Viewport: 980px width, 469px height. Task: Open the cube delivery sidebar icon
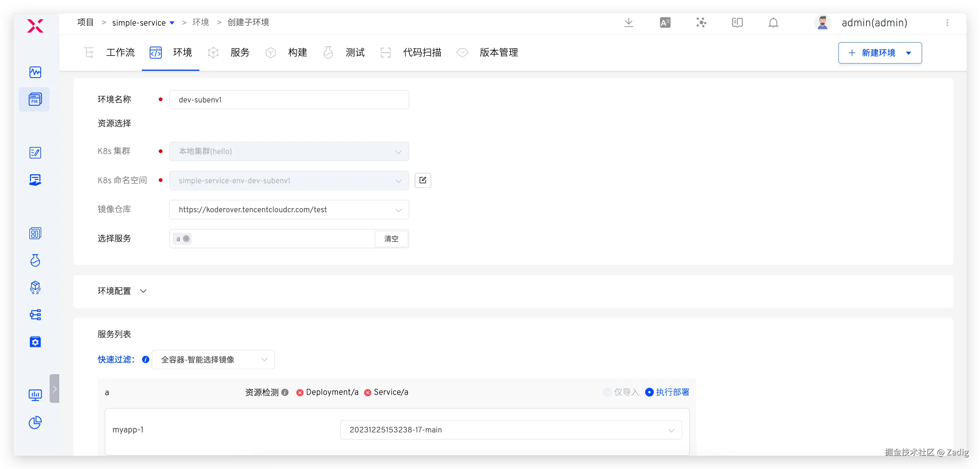[x=35, y=287]
